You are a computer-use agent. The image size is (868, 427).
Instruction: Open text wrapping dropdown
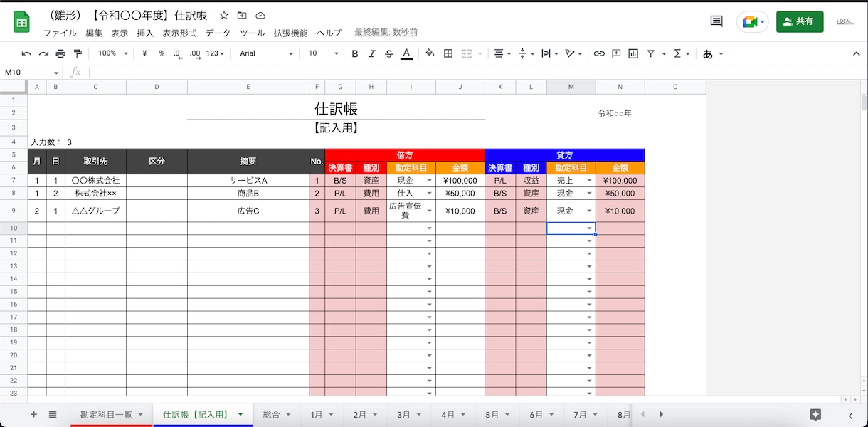coord(549,53)
